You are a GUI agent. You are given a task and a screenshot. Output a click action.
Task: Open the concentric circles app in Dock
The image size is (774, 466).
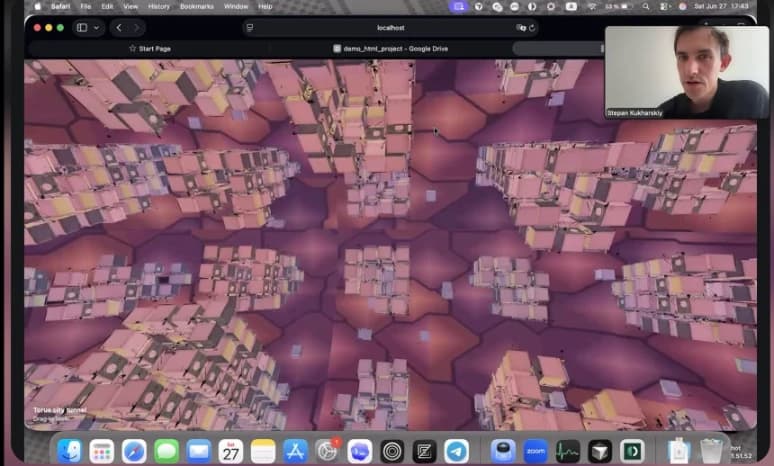[x=392, y=451]
